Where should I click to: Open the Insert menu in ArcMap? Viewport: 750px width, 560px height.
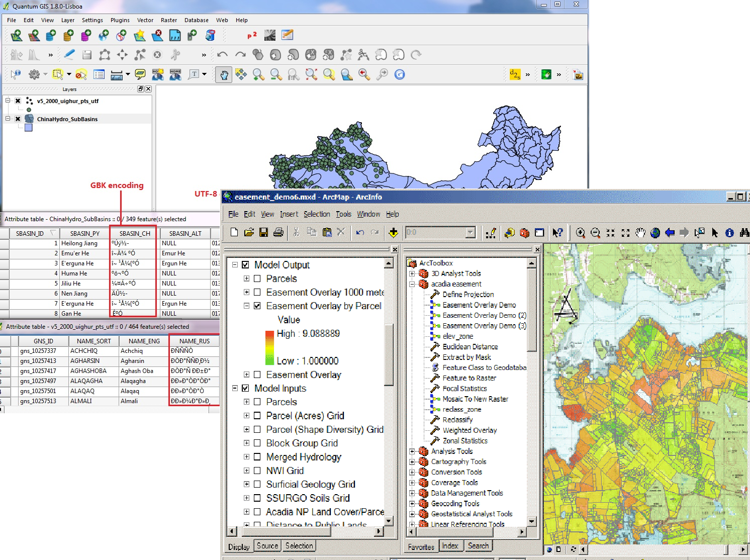tap(289, 214)
